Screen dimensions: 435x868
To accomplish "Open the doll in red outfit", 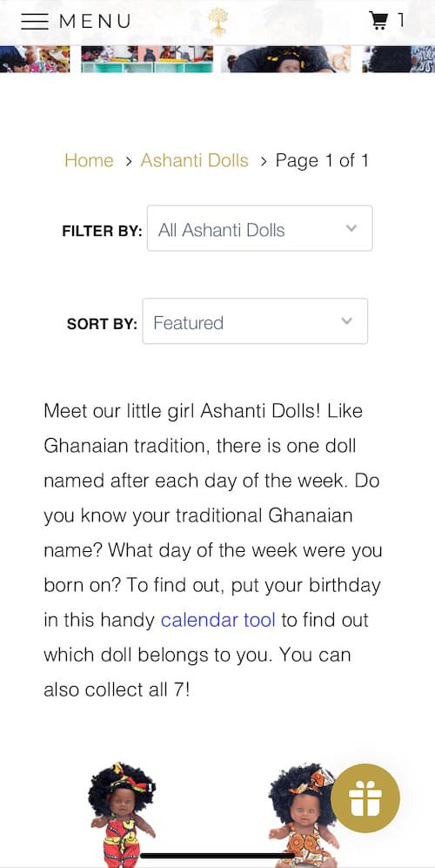I will point(123,814).
